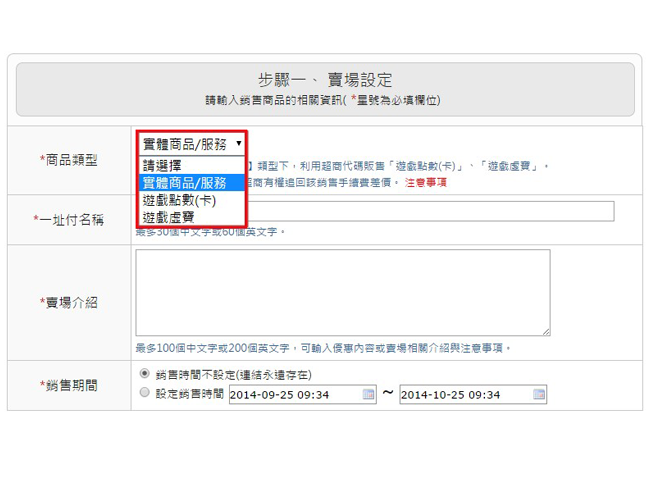The image size is (650, 480).
Task: Open the red 注意事項 link
Action: click(424, 183)
